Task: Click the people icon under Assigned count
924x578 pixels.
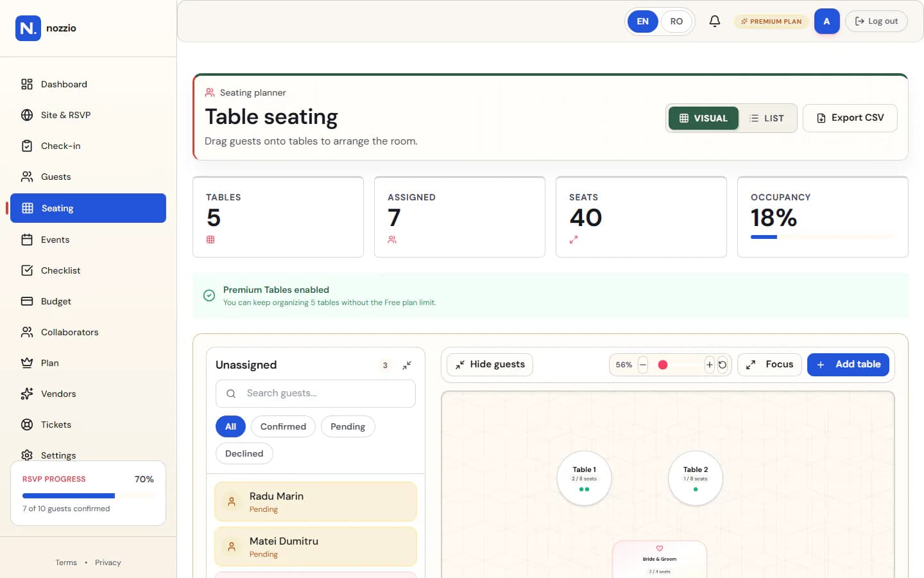Action: [392, 240]
